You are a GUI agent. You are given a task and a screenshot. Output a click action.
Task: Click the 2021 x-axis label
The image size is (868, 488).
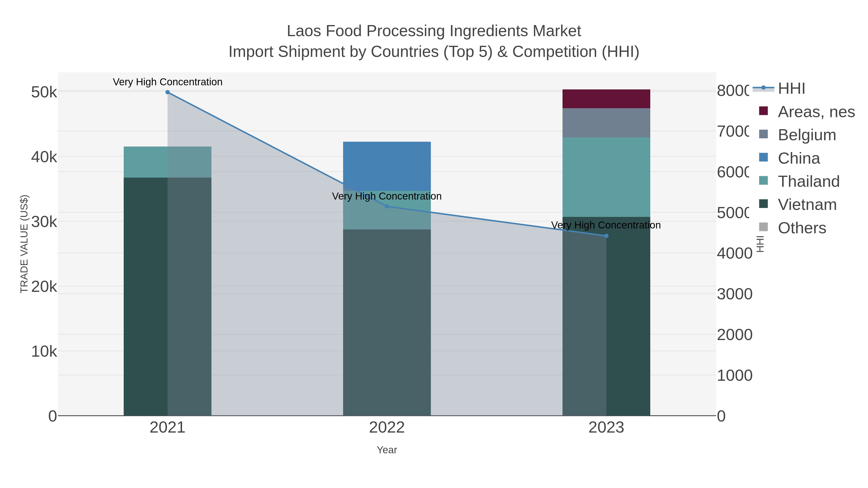click(168, 427)
